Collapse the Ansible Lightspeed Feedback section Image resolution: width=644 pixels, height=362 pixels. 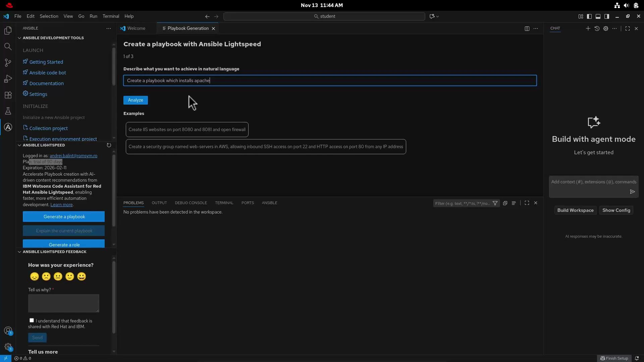coord(19,252)
